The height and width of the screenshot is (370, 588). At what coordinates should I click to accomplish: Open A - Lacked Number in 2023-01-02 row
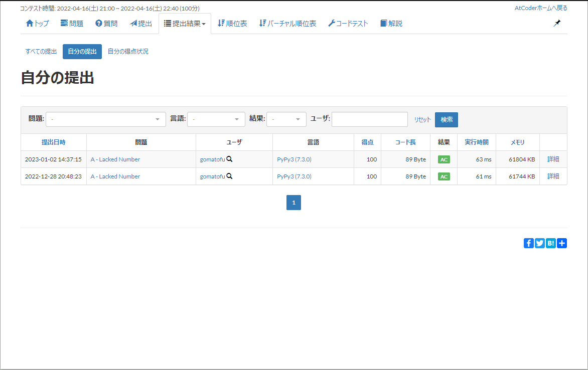click(x=115, y=159)
